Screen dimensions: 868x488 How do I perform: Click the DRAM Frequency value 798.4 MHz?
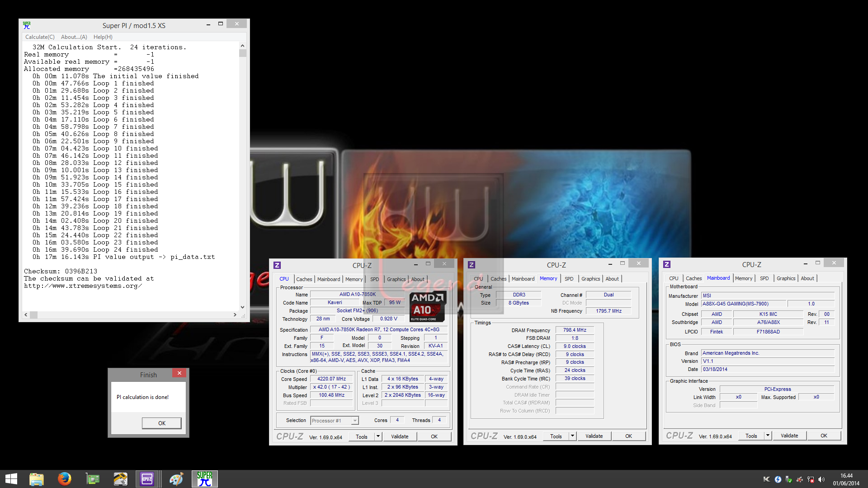[x=575, y=330]
